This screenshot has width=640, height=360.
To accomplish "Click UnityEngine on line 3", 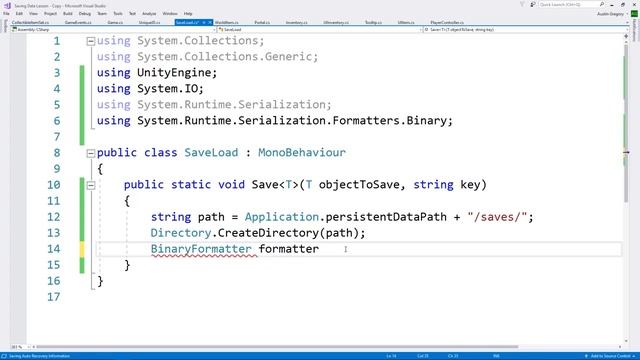I will [x=173, y=73].
